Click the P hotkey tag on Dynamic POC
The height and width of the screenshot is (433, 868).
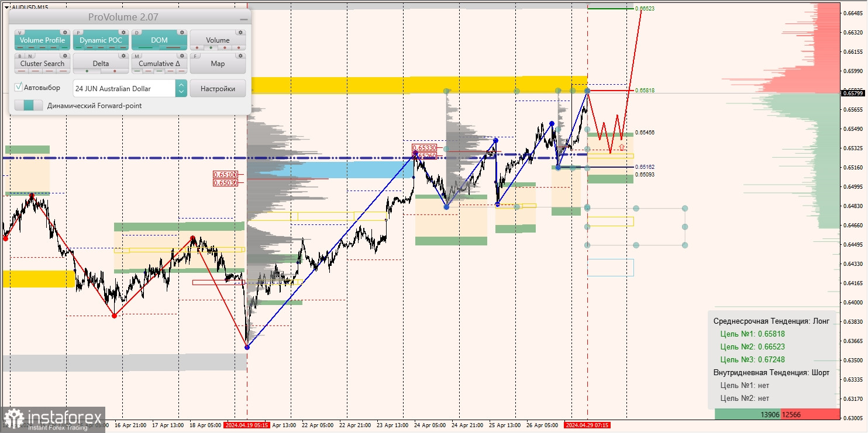tap(79, 33)
